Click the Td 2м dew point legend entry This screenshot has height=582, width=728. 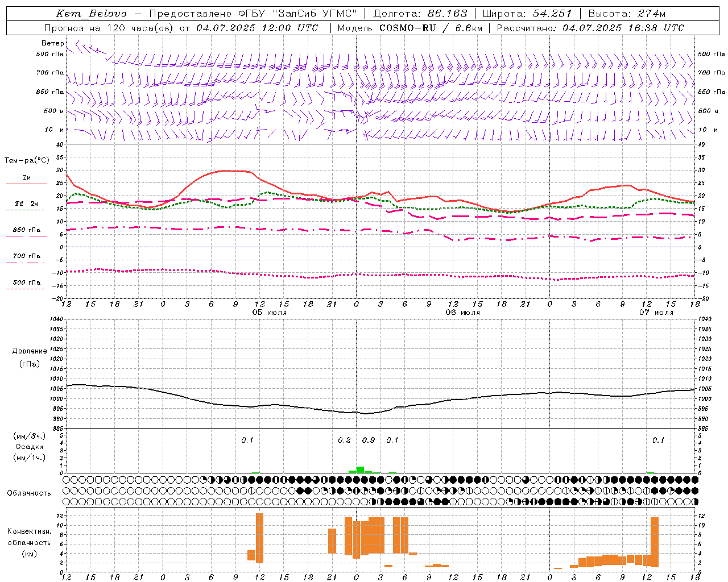tap(26, 203)
